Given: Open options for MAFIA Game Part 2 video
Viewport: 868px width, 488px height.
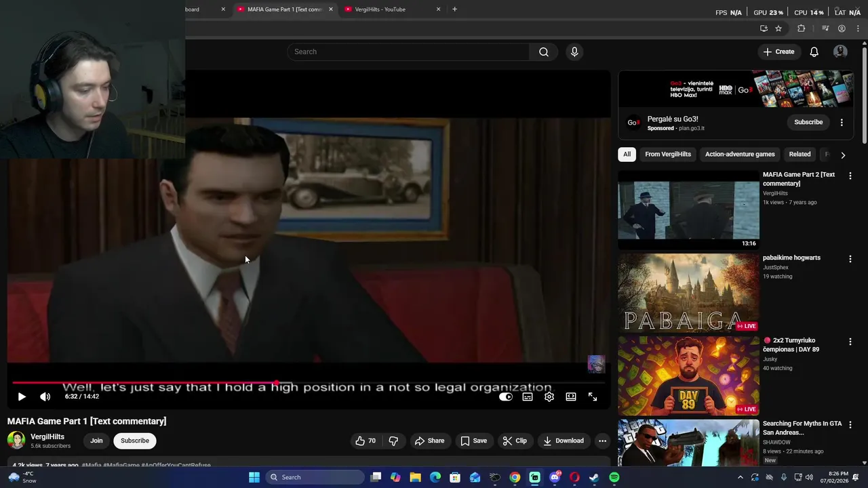Looking at the screenshot, I should click(x=850, y=176).
